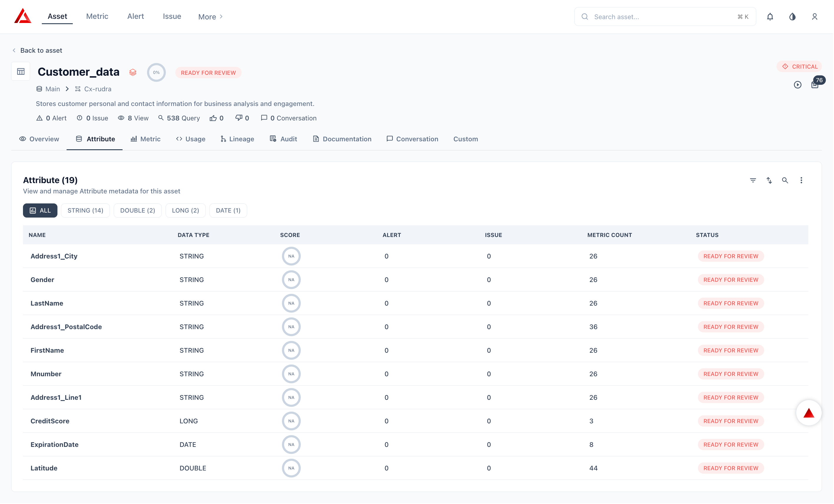The image size is (834, 504).
Task: Switch to the Conversation tab
Action: [x=413, y=139]
